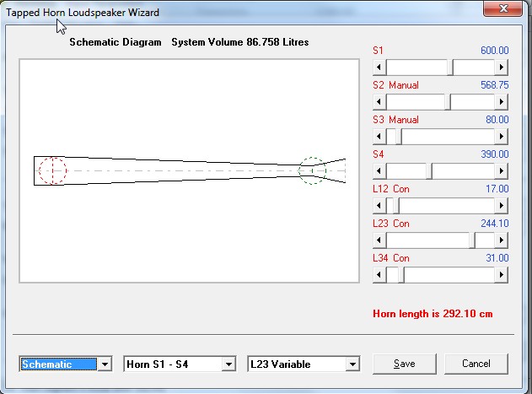Increase S1 with the right scroll arrow
532x394 pixels.
click(x=501, y=67)
